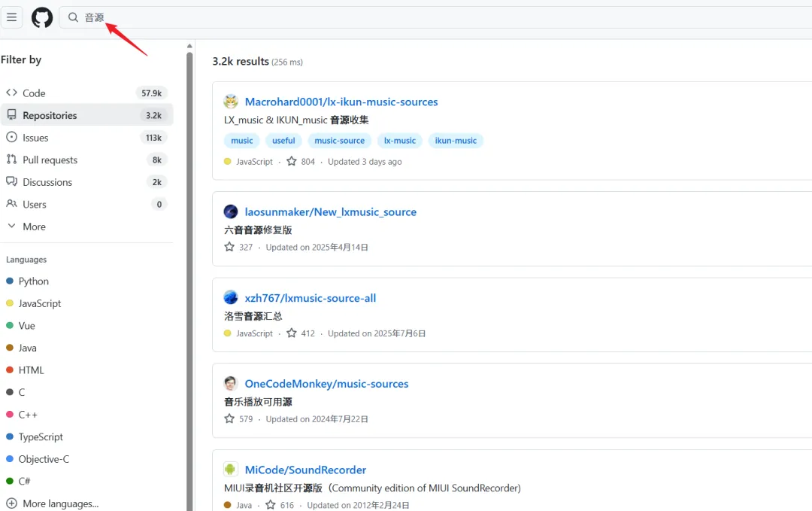Select the music-source topic tag
The height and width of the screenshot is (511, 812).
[x=340, y=141]
